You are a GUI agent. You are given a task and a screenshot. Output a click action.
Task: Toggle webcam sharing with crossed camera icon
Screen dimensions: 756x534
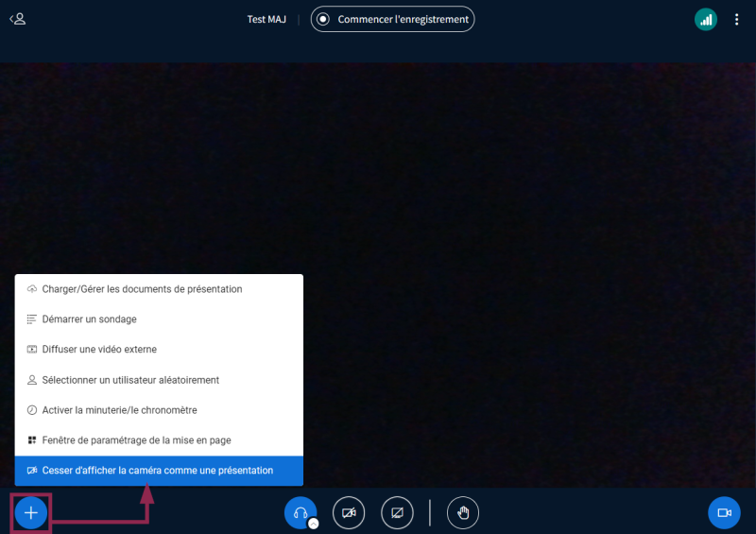pos(350,512)
